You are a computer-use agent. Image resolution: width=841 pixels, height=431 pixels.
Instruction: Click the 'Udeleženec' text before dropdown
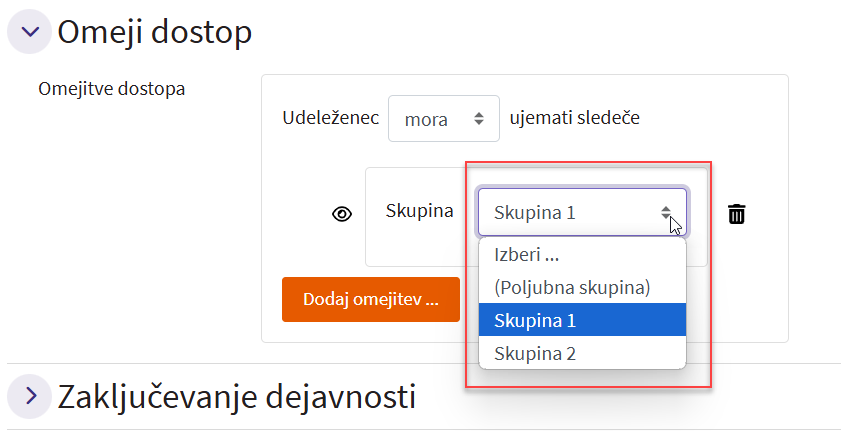click(330, 118)
